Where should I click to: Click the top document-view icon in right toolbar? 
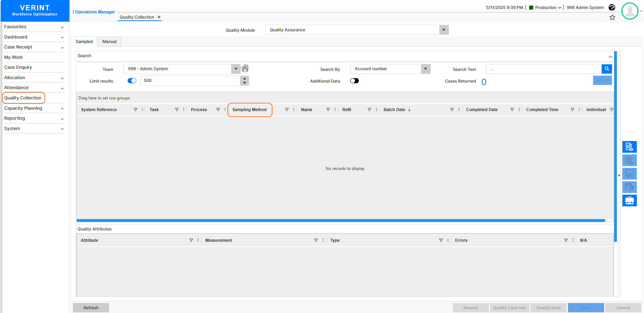point(629,147)
